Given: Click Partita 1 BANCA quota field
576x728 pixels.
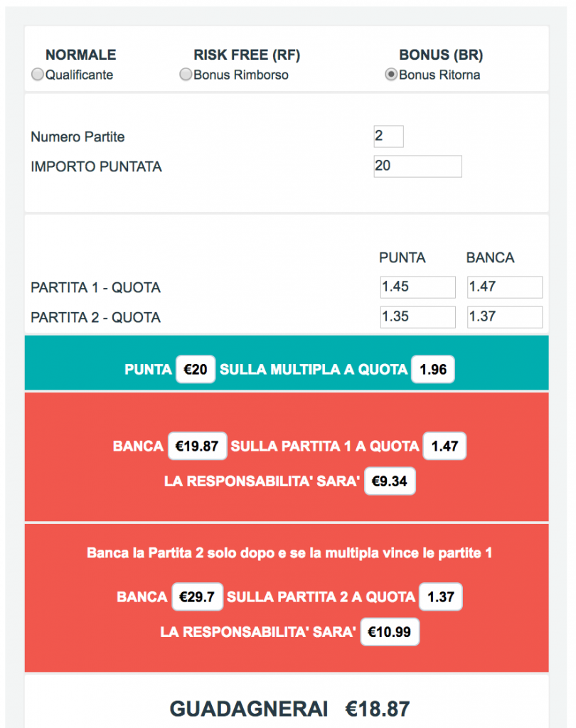Looking at the screenshot, I should coord(504,287).
